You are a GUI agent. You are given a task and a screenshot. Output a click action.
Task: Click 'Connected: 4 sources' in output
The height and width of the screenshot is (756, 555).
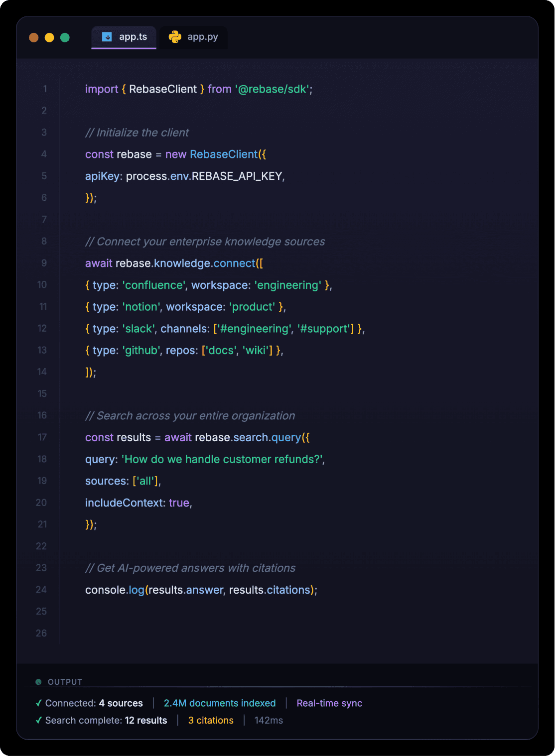pyautogui.click(x=94, y=703)
